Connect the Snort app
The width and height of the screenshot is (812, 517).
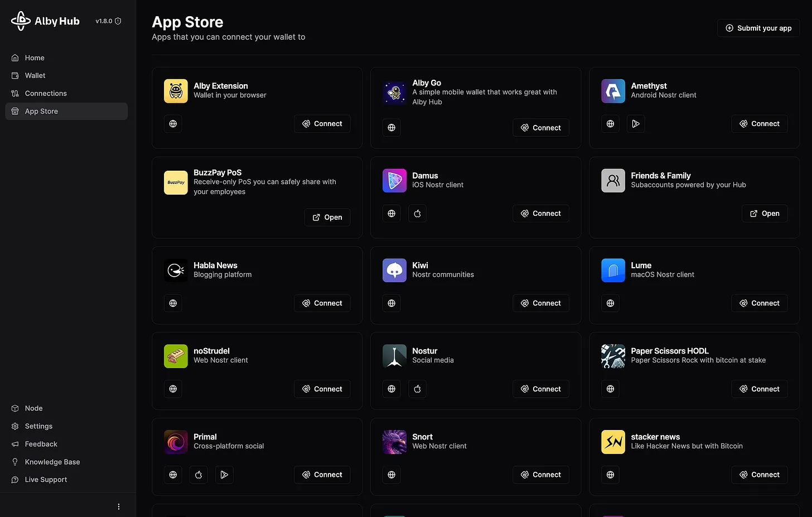pyautogui.click(x=541, y=475)
